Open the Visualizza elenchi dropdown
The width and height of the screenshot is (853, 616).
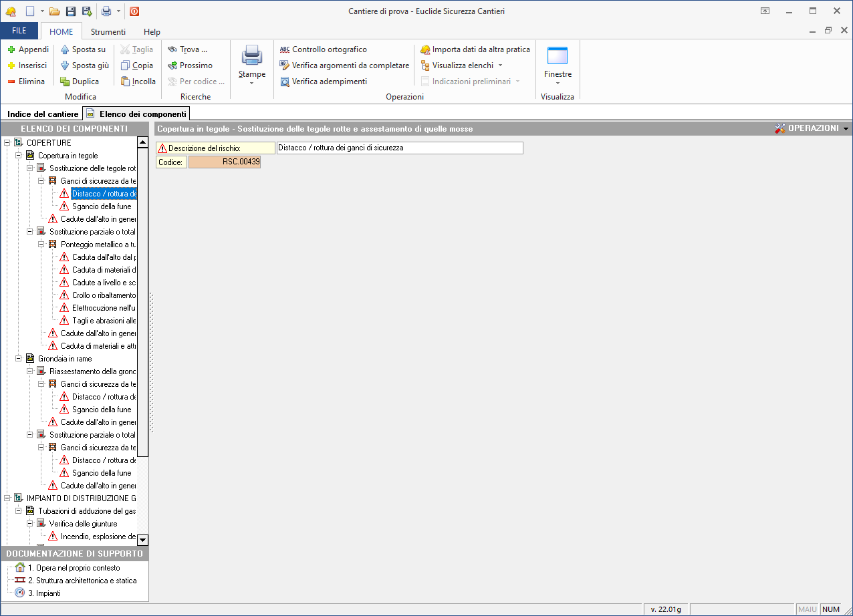(462, 65)
